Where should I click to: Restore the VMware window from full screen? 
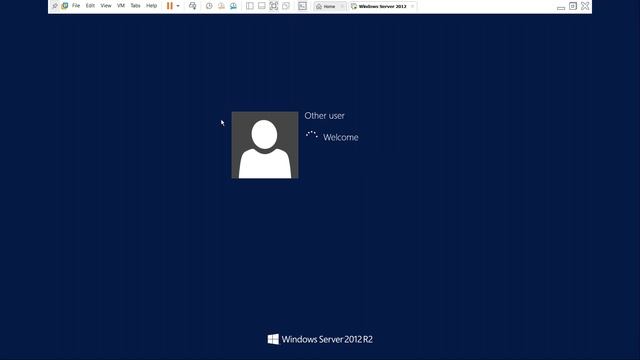[573, 6]
